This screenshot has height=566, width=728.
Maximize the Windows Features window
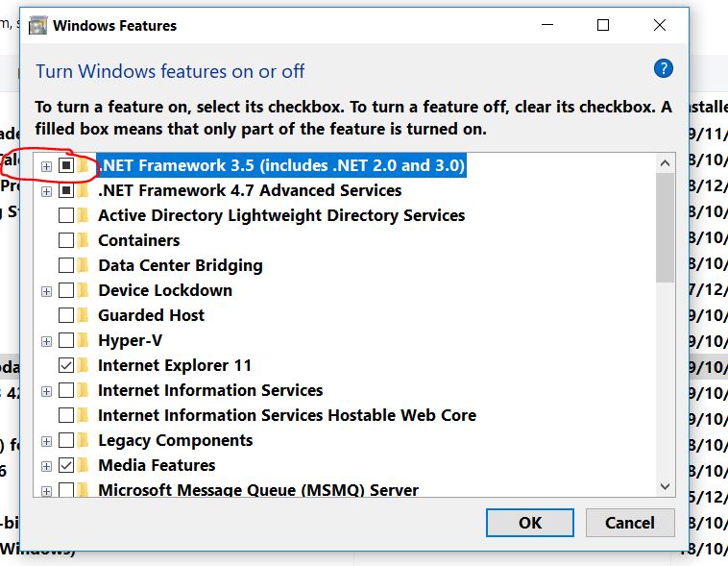click(603, 25)
